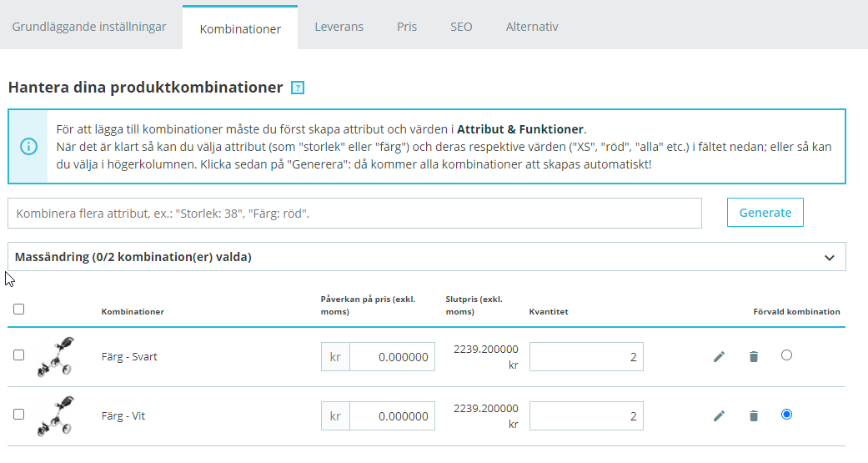Open the Färg - Vit product thumbnail
Screen dimensions: 868x463
tap(55, 416)
